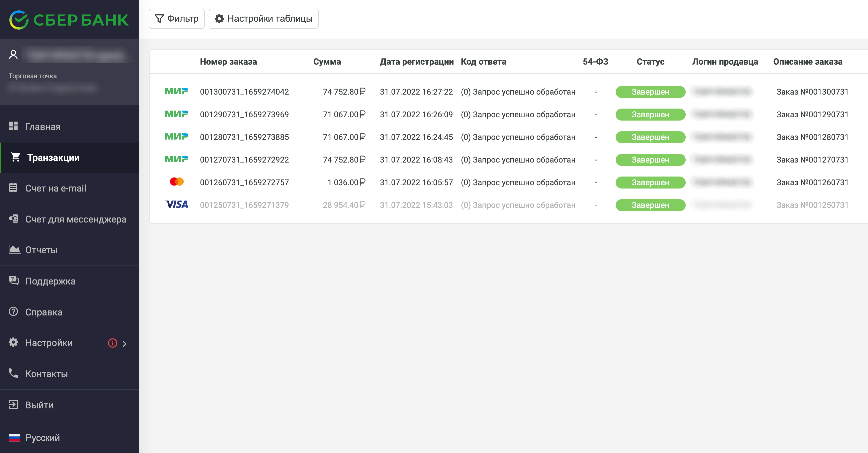Screen dimensions: 868x453
Task: Click Описание заказа column header
Action: coord(807,62)
